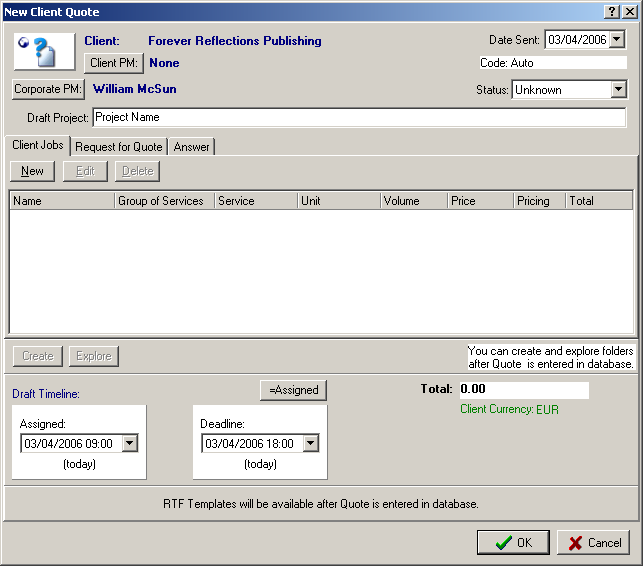
Task: Open the Date Sent calendar dropdown
Action: click(616, 40)
